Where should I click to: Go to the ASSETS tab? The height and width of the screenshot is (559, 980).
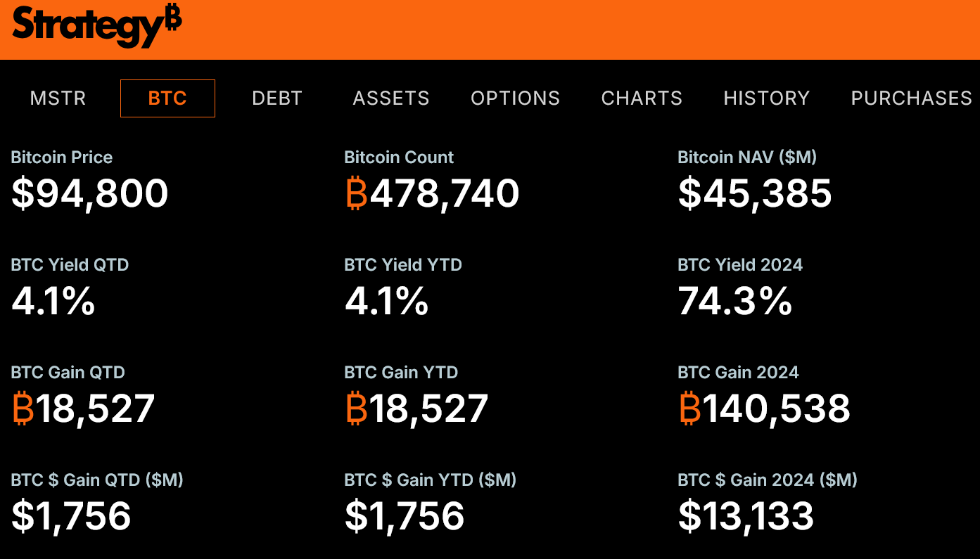(x=391, y=98)
